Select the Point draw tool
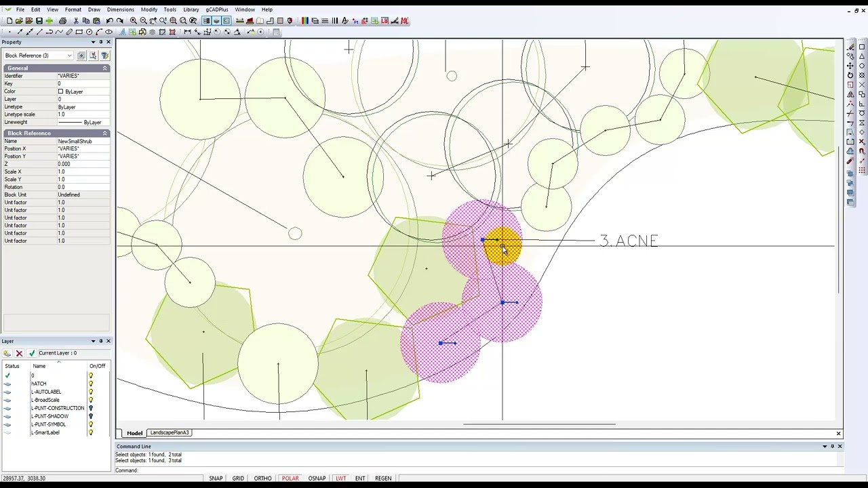Screen dimensions: 868x488 pyautogui.click(x=9, y=32)
